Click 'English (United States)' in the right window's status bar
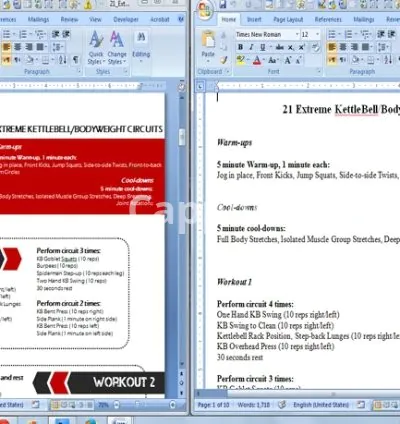The width and height of the screenshot is (400, 424). click(x=321, y=405)
